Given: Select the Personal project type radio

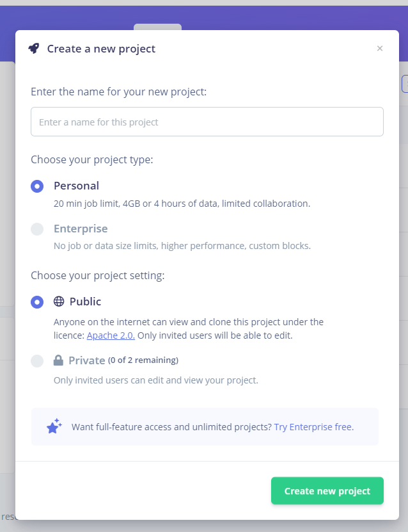Looking at the screenshot, I should 37,186.
